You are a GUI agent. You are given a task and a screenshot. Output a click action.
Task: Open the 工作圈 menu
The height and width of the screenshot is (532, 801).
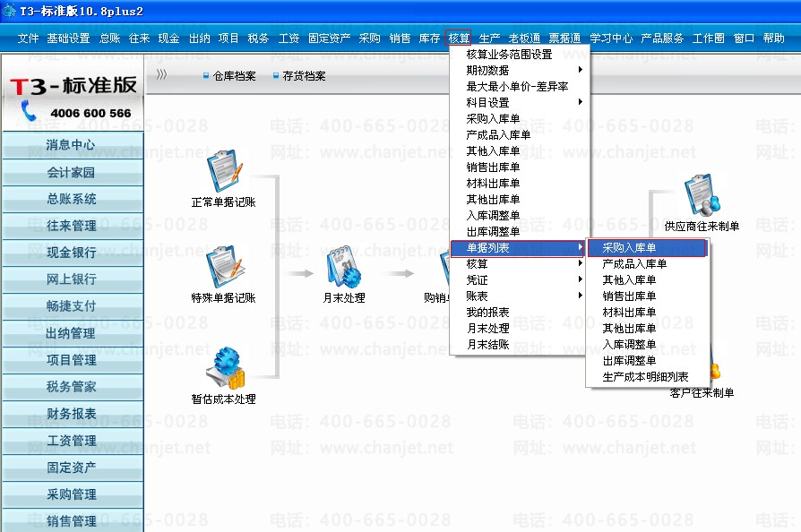(x=708, y=39)
